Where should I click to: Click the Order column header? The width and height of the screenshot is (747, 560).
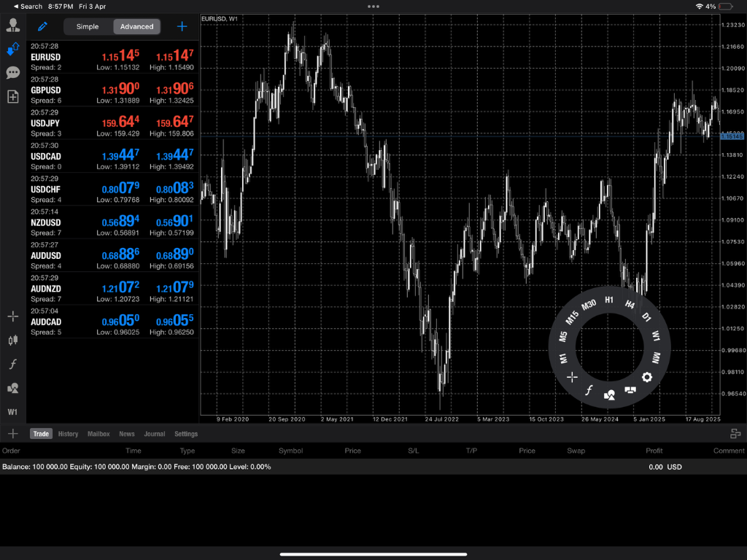click(11, 451)
